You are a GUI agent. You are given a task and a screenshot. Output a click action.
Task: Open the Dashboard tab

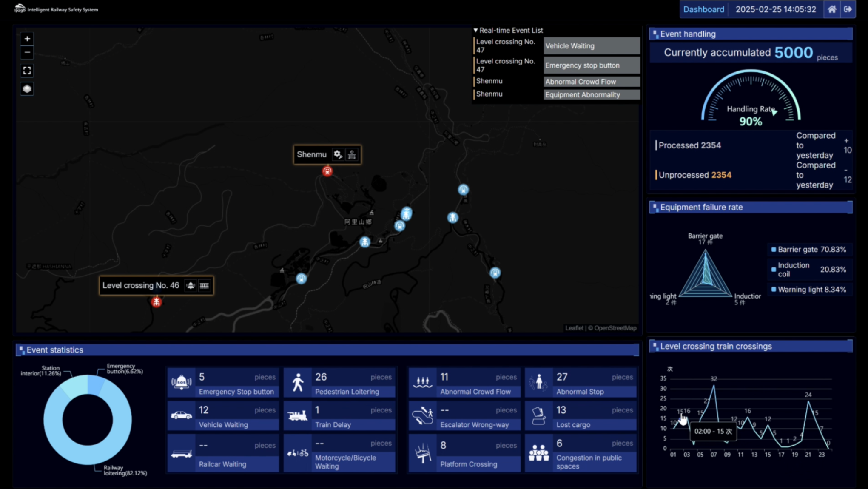tap(703, 9)
